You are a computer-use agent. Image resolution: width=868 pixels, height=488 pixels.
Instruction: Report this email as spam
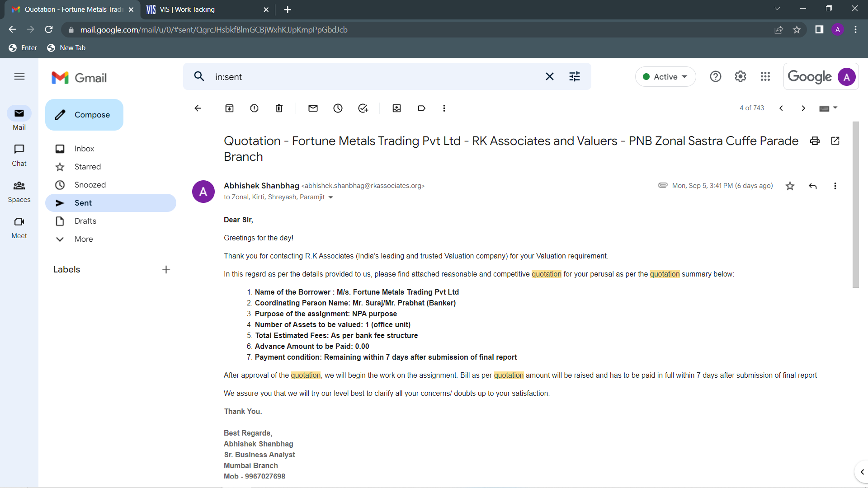tap(255, 108)
